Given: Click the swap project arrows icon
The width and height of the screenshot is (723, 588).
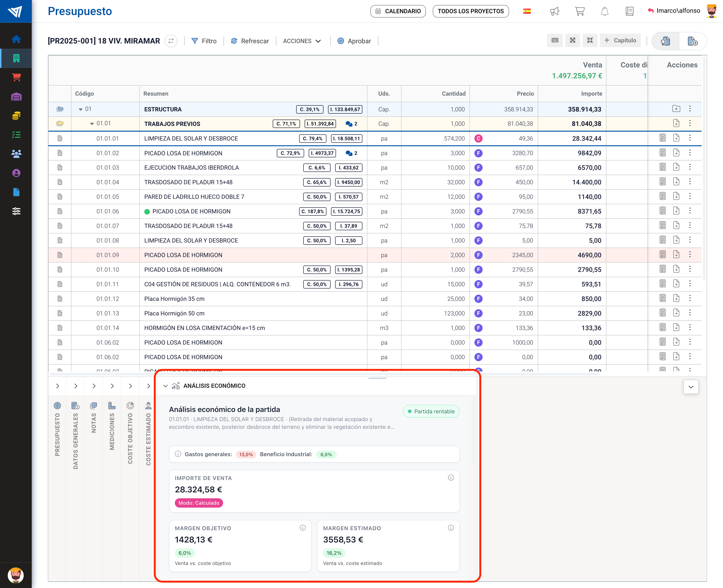Looking at the screenshot, I should click(x=171, y=41).
